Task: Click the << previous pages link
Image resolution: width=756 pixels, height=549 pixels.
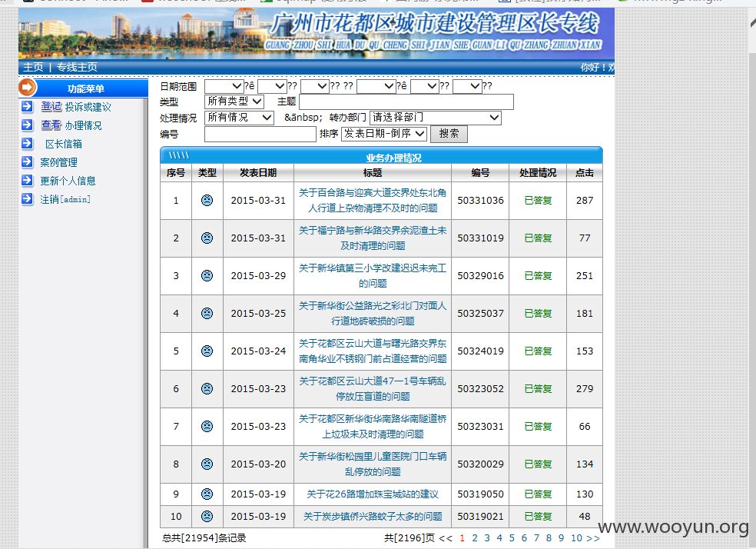Action: pyautogui.click(x=446, y=538)
